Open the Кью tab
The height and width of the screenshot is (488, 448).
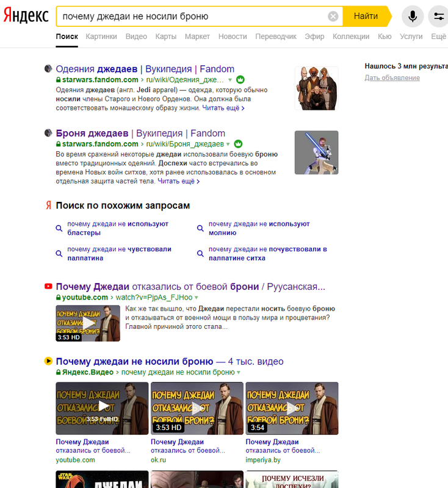point(385,37)
